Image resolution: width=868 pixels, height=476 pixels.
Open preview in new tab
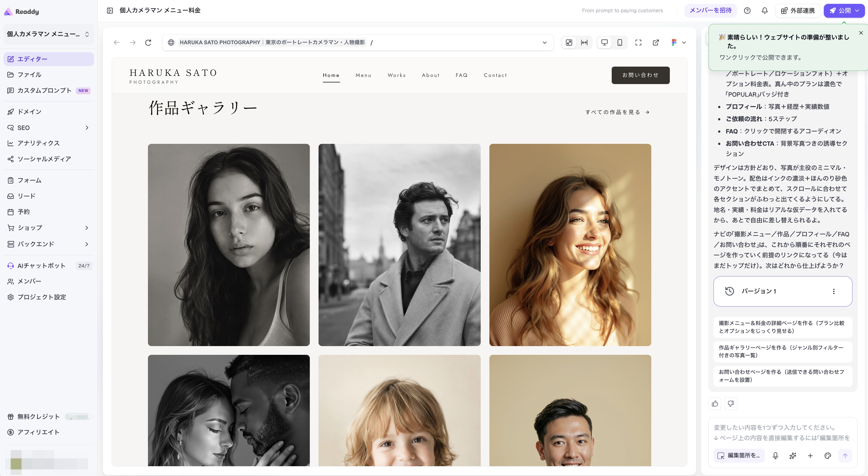click(656, 43)
